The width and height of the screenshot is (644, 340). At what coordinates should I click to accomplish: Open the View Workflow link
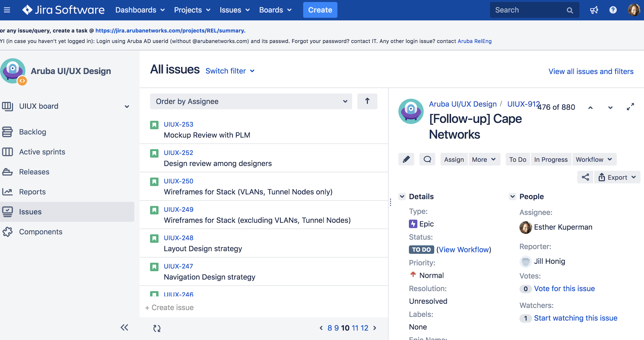coord(464,249)
